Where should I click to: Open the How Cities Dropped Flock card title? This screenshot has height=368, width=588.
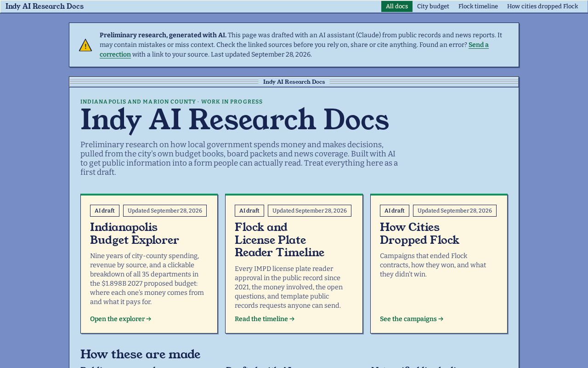coord(419,233)
